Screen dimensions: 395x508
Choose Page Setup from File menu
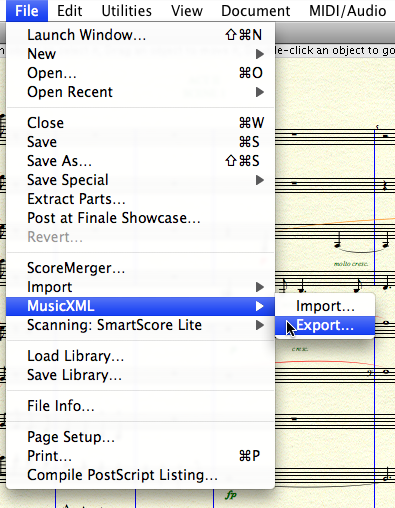[140, 437]
